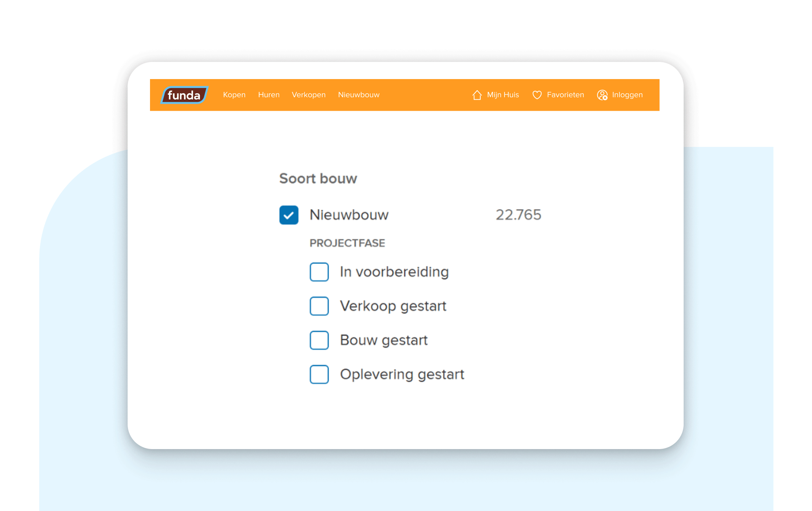This screenshot has width=812, height=511.
Task: Select the Oplevering gestart checkbox
Action: click(319, 374)
